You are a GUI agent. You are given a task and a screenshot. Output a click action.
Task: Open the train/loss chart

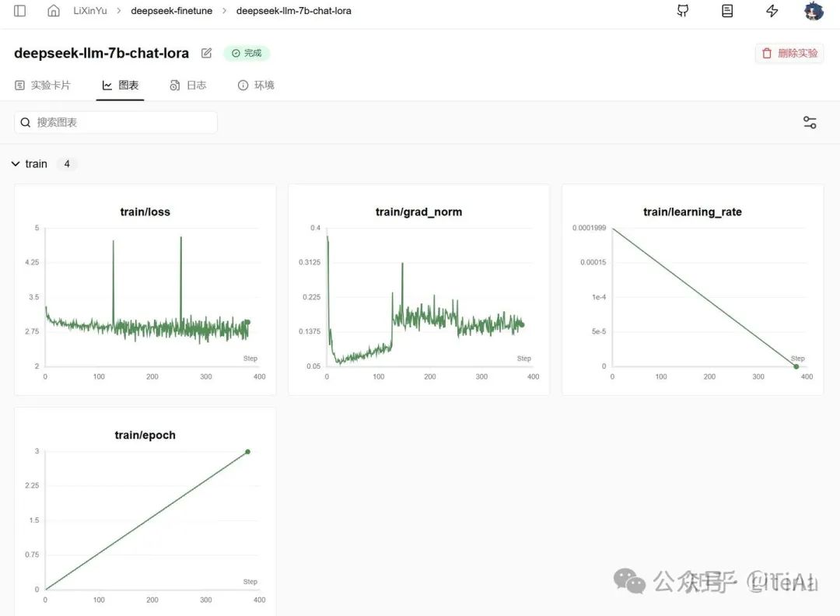tap(145, 290)
